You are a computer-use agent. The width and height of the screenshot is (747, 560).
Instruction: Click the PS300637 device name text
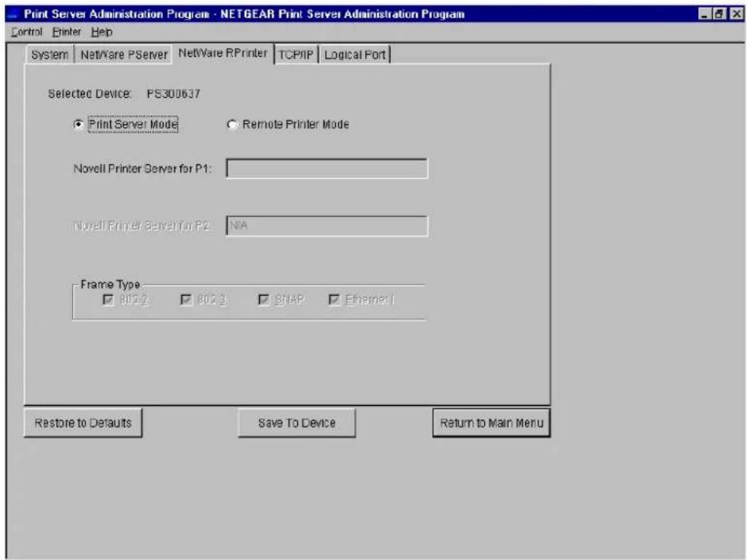[173, 93]
